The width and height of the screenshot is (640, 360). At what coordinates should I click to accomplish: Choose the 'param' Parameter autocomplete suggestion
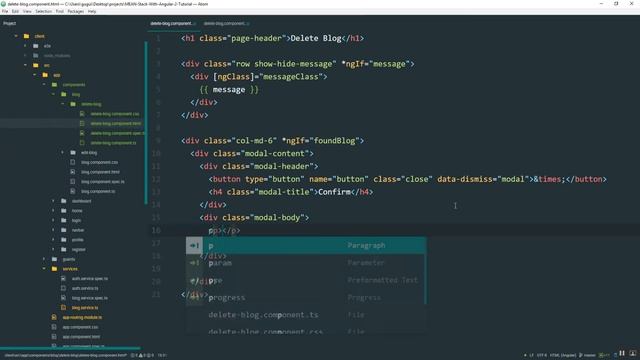(x=306, y=263)
